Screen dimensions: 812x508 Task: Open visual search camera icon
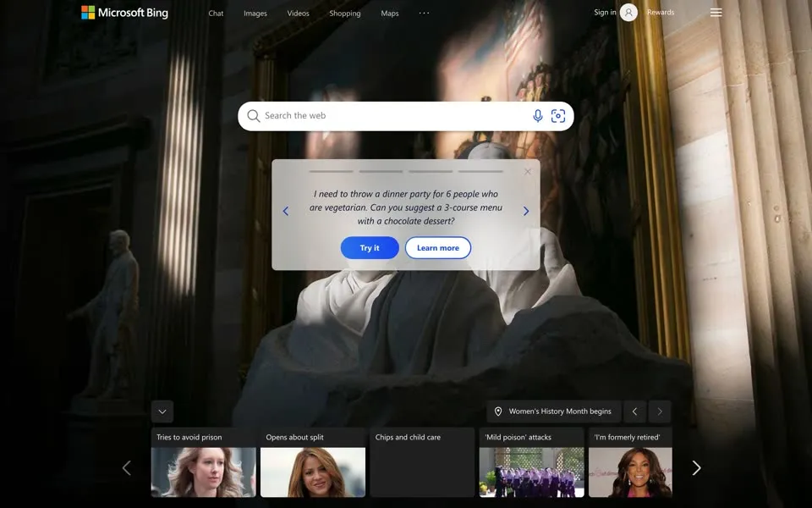coord(557,116)
